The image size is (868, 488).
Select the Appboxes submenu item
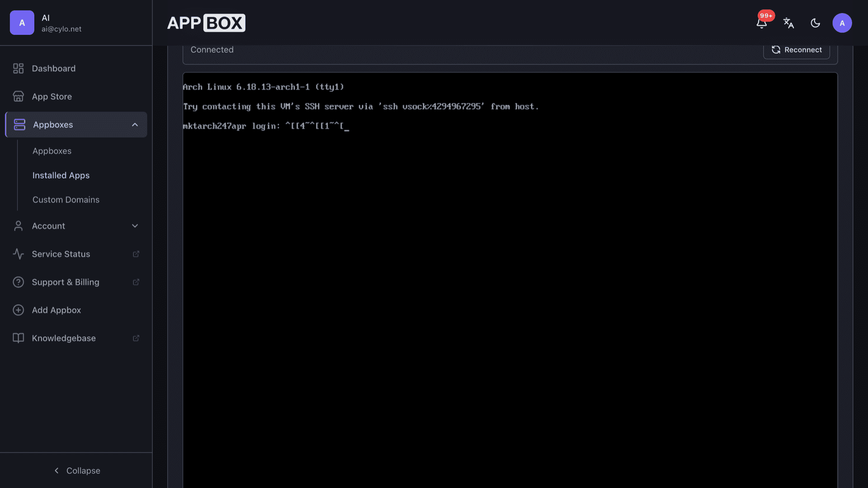click(x=52, y=151)
